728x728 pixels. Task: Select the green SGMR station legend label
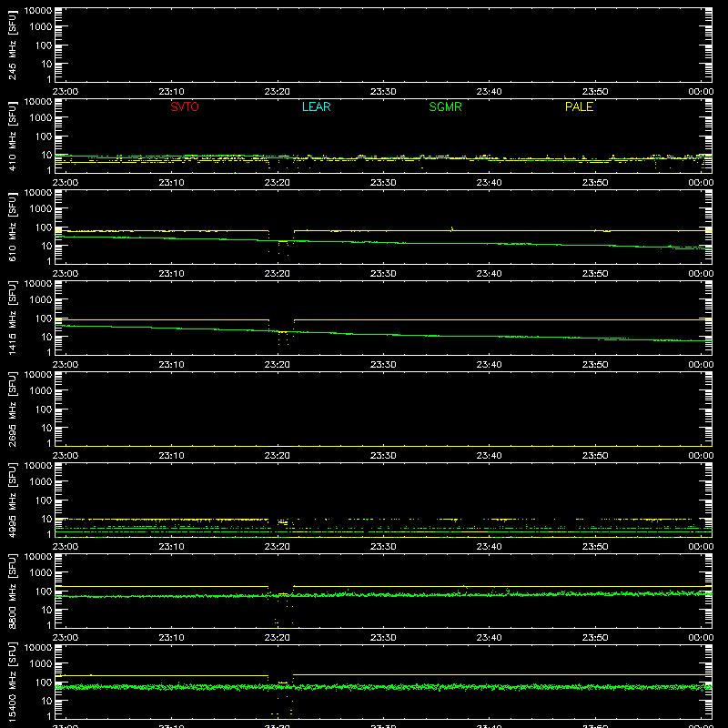pos(445,106)
